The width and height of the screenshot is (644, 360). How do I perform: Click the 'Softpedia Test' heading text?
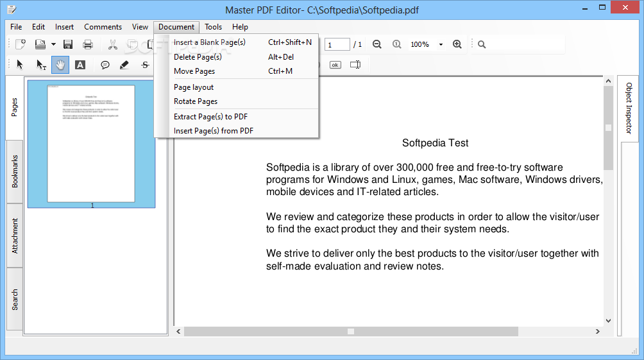pos(435,143)
